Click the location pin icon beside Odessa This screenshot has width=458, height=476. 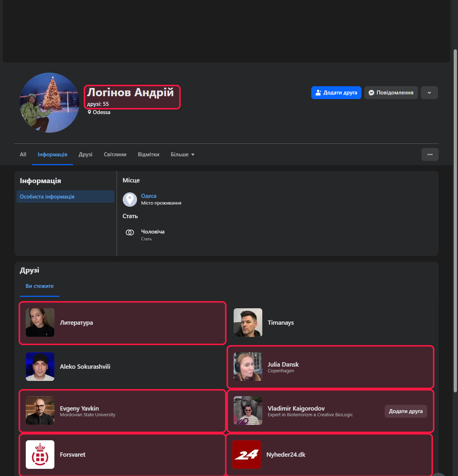pyautogui.click(x=89, y=112)
